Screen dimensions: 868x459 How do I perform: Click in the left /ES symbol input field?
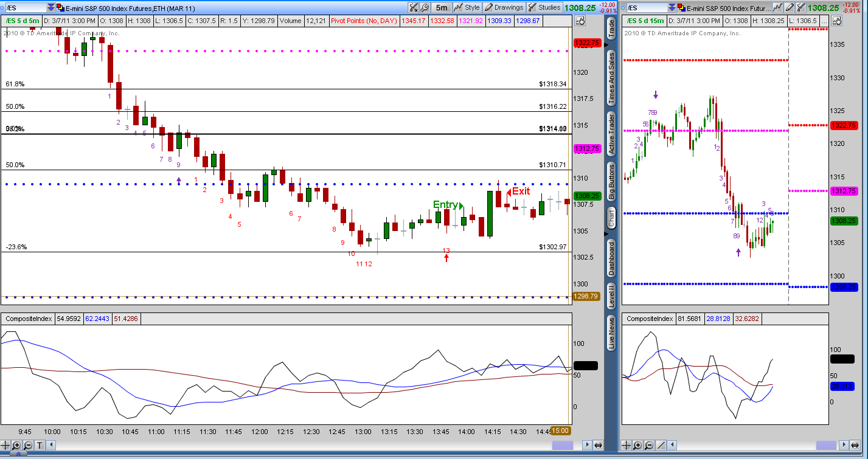tap(26, 8)
